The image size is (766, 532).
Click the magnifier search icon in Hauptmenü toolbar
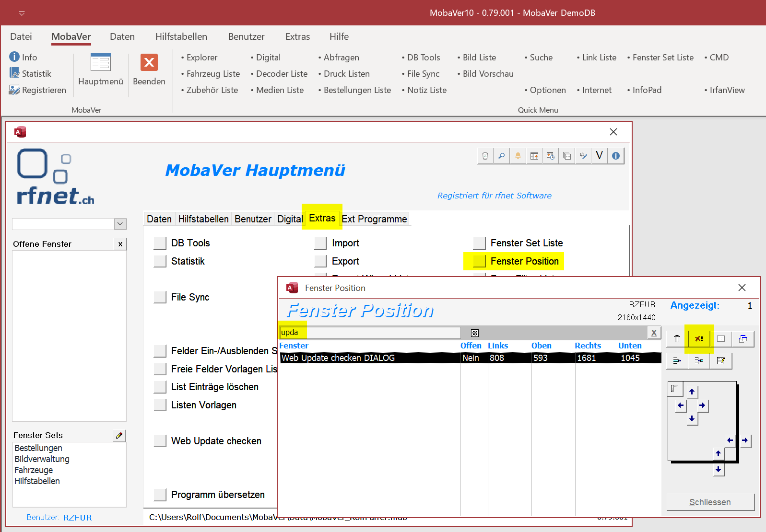click(501, 156)
